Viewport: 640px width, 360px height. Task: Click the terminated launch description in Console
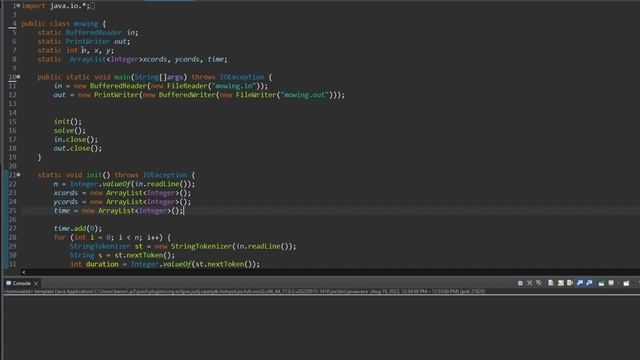(245, 291)
